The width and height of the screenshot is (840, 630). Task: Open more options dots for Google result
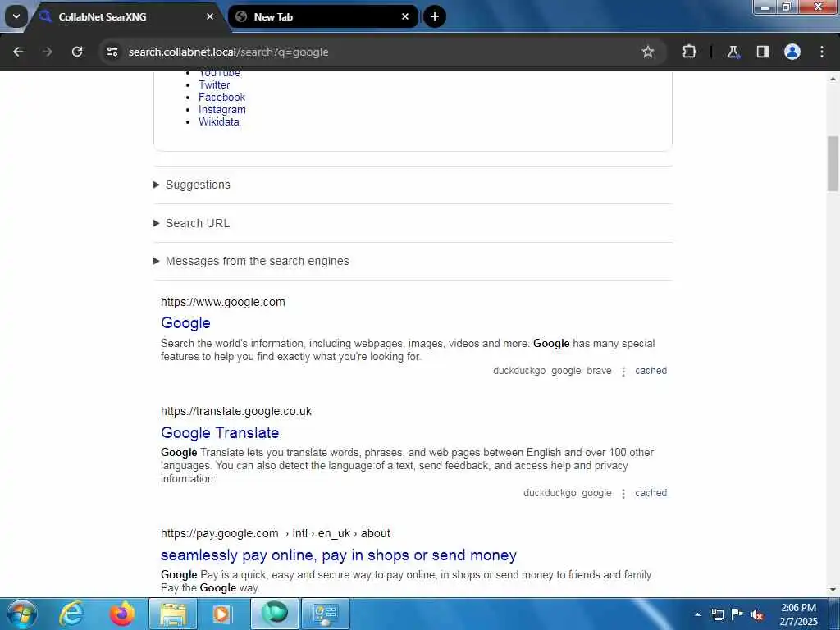coord(623,372)
